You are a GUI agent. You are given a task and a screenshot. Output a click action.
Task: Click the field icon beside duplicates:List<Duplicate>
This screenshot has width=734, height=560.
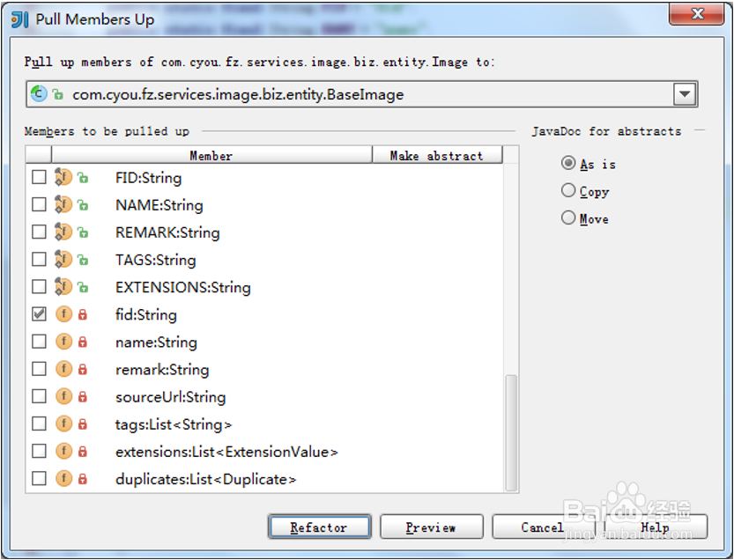tap(61, 479)
